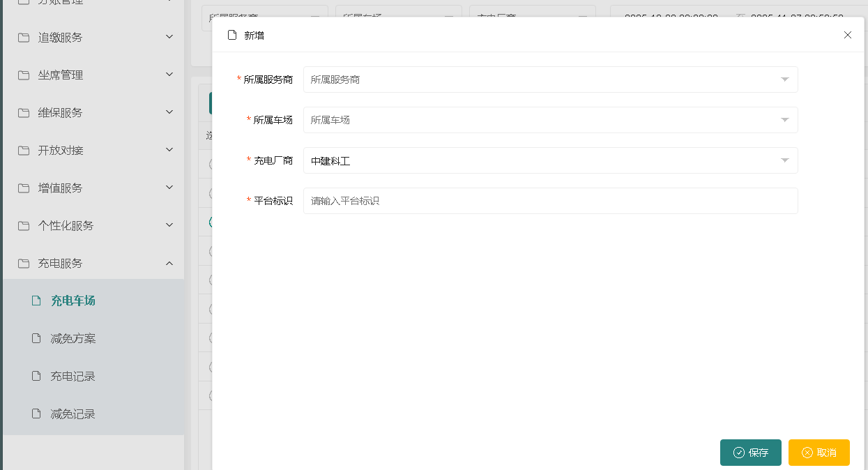The width and height of the screenshot is (868, 470).
Task: Open the 充电厂商 dropdown showing 中建科工
Action: point(550,160)
